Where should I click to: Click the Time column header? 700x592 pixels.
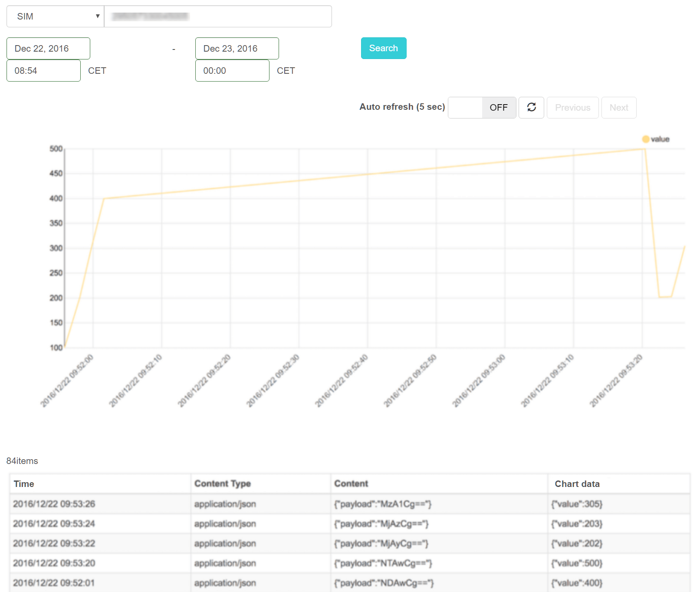pos(24,484)
